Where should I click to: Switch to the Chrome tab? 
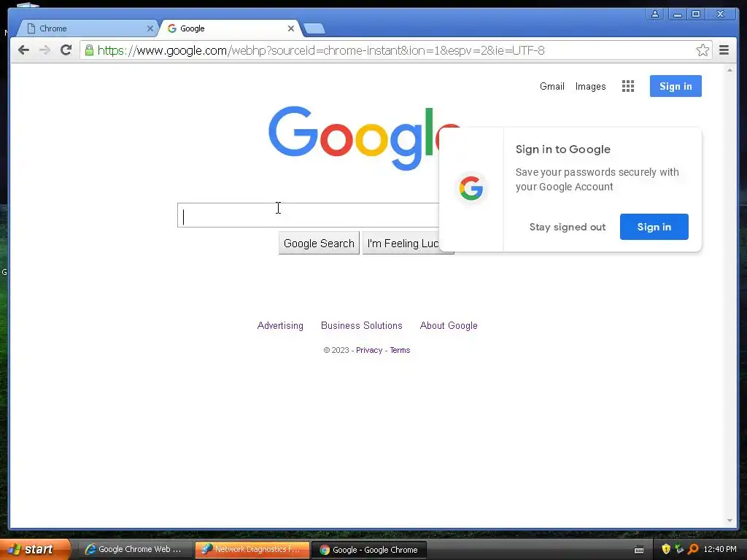tap(86, 28)
